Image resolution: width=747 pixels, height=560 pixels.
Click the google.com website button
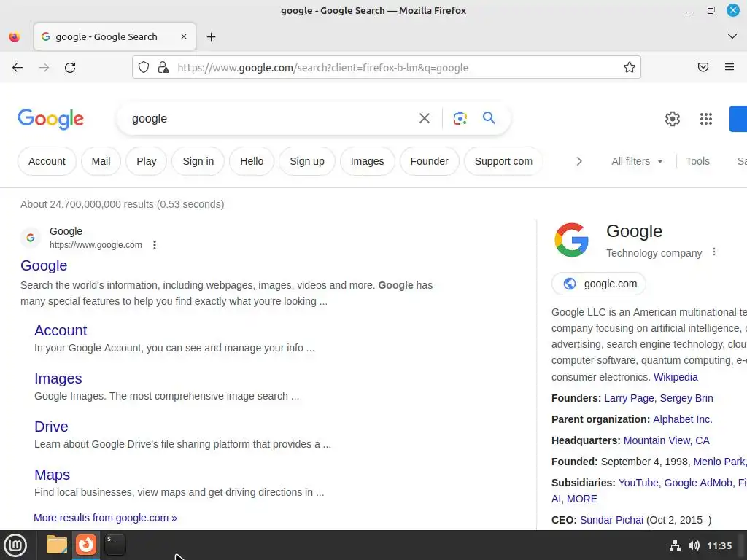pyautogui.click(x=599, y=284)
